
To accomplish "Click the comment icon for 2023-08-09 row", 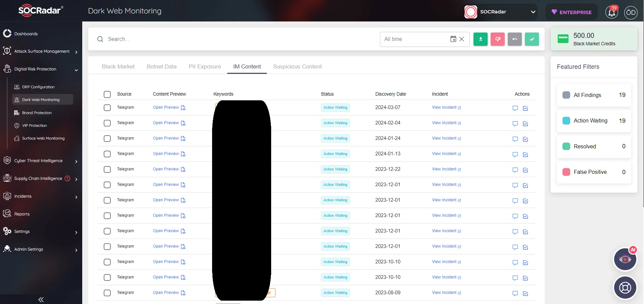I will [x=515, y=293].
